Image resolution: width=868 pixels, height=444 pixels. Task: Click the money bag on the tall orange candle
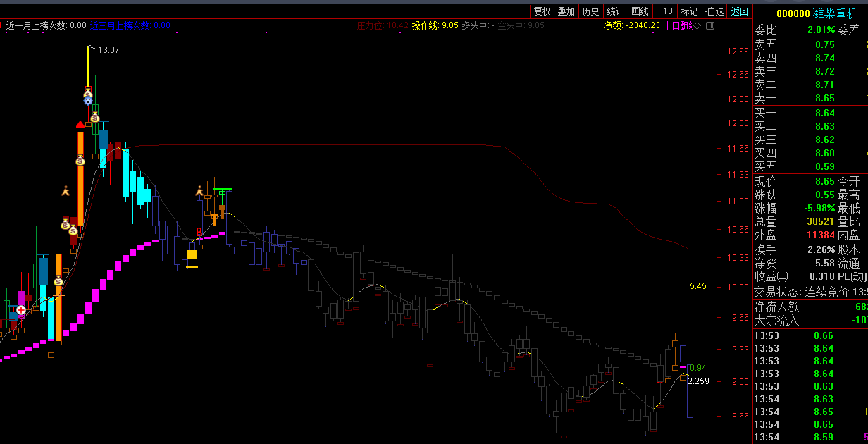click(x=80, y=160)
